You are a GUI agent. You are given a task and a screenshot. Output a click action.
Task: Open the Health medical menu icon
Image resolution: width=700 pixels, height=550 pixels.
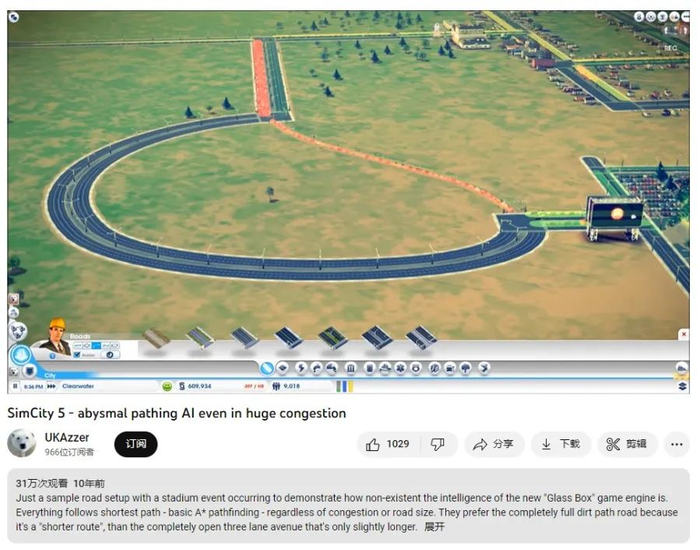coord(400,368)
